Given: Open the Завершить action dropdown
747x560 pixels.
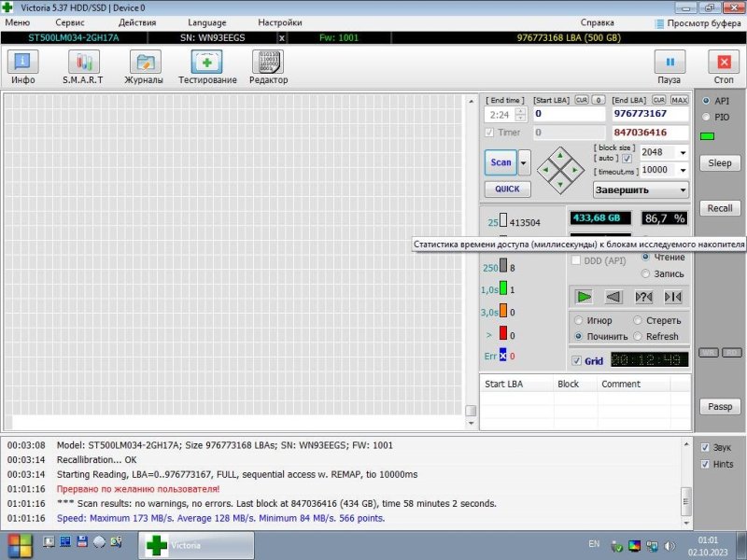Looking at the screenshot, I should click(683, 189).
